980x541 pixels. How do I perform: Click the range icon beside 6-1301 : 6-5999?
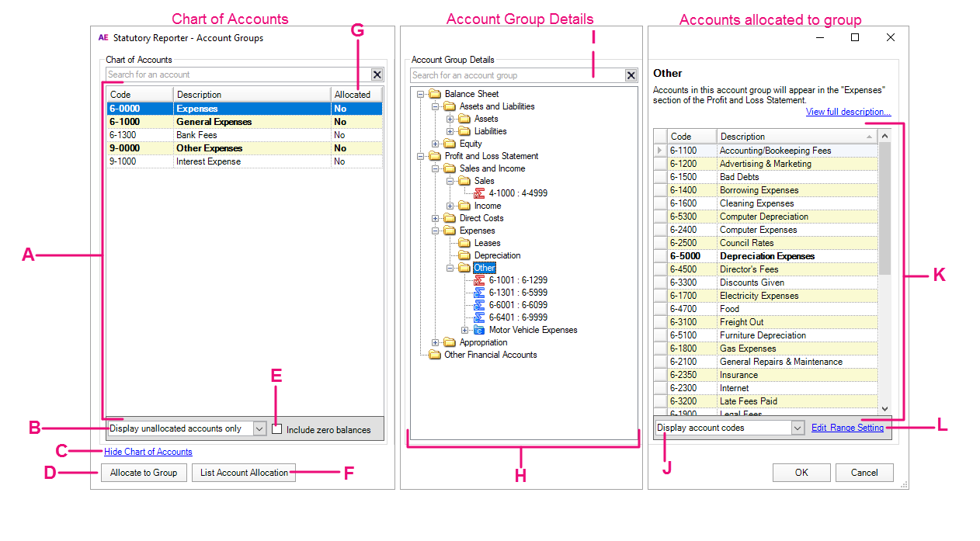coord(479,293)
